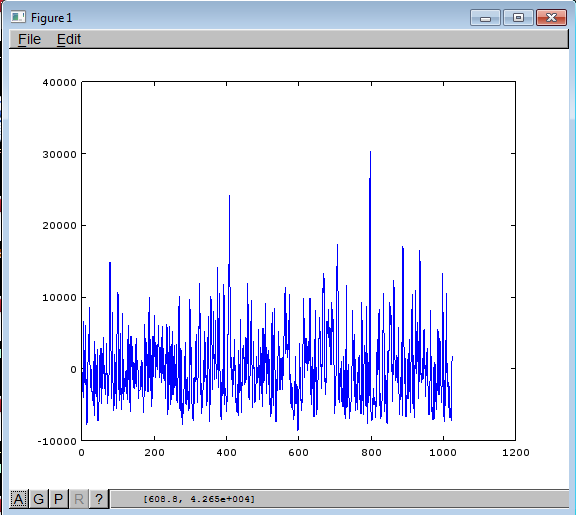Click the y-axis label 20000
This screenshot has height=515, width=576.
tap(60, 226)
